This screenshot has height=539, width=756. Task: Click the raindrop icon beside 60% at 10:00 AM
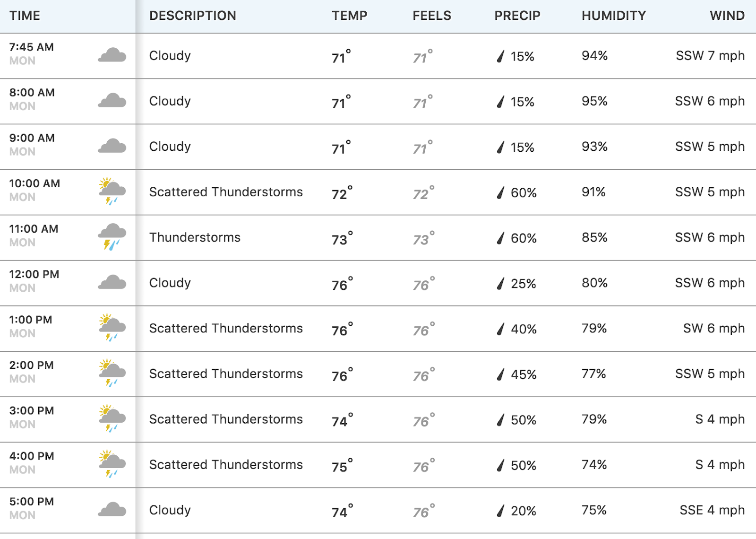click(x=501, y=192)
